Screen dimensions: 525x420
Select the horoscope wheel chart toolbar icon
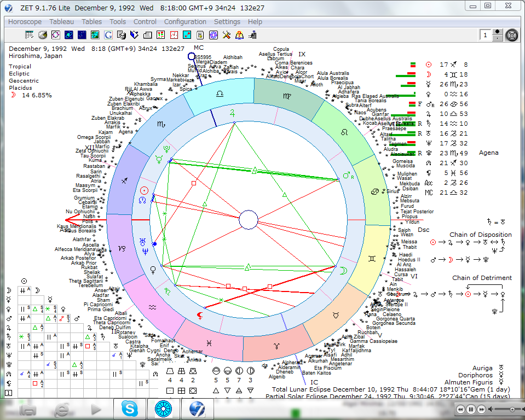click(56, 35)
